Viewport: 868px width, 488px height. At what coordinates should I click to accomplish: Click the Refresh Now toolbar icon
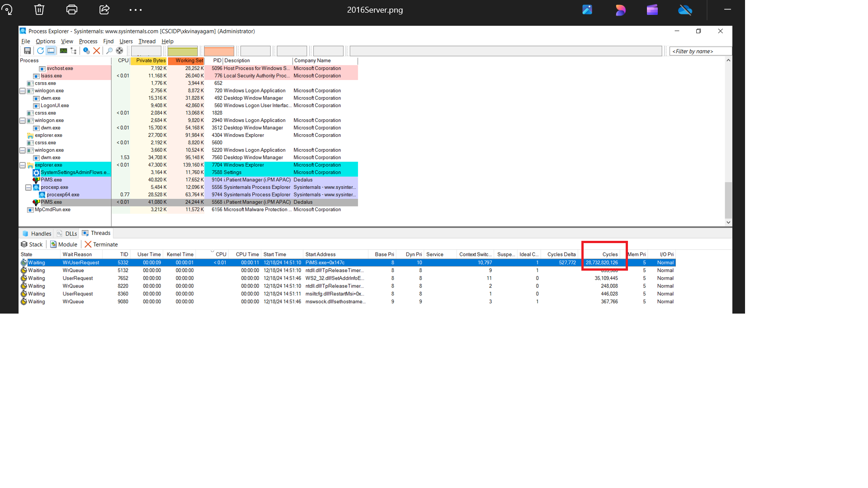click(40, 51)
